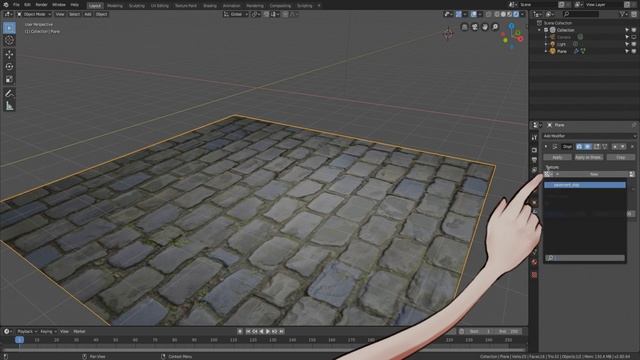Select the Scale tool
This screenshot has height=360, width=640.
pos(9,79)
